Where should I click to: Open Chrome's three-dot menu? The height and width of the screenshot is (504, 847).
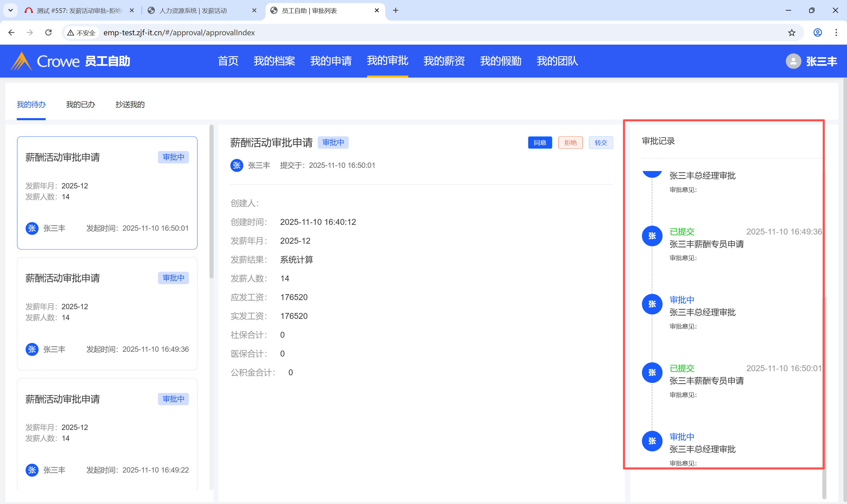[x=836, y=33]
